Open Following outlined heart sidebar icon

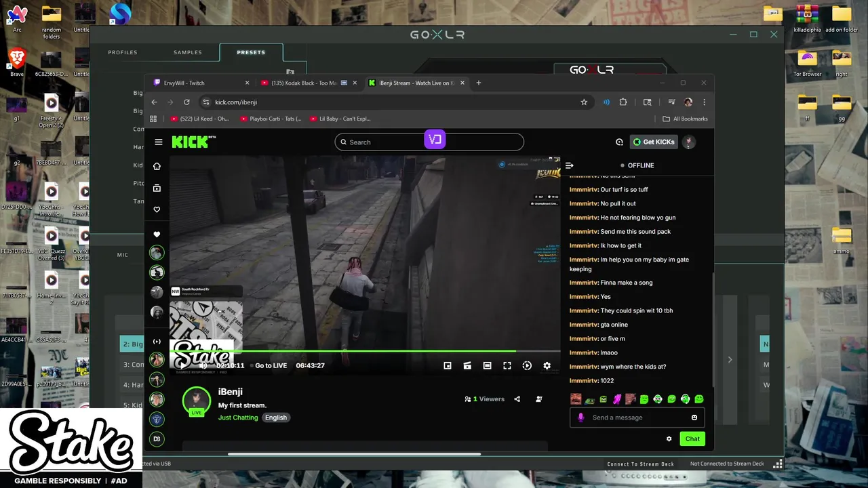click(157, 209)
